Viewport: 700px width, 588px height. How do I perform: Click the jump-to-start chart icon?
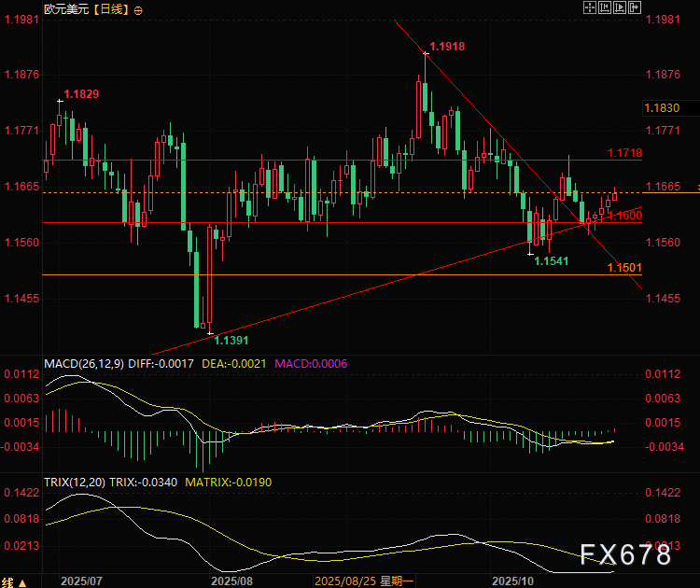pos(604,7)
